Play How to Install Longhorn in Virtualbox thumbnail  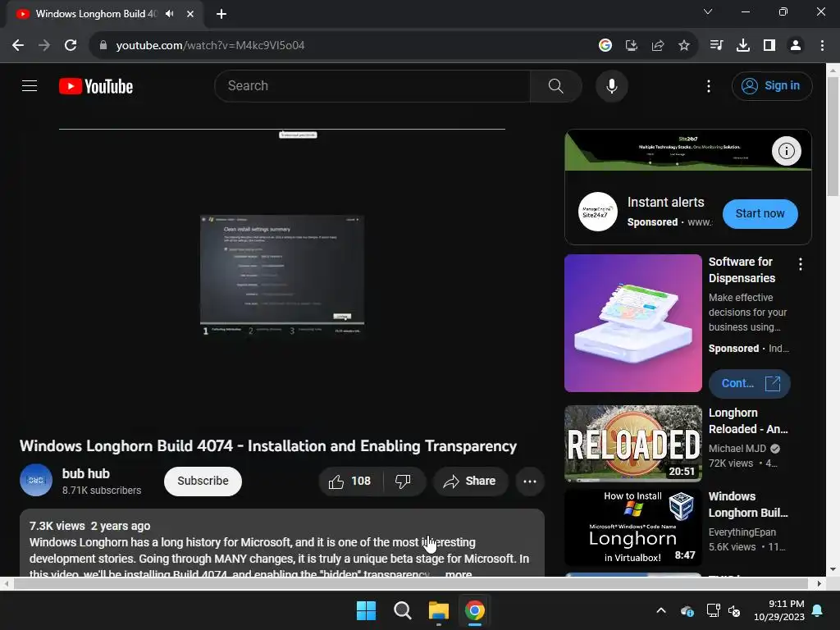(632, 527)
